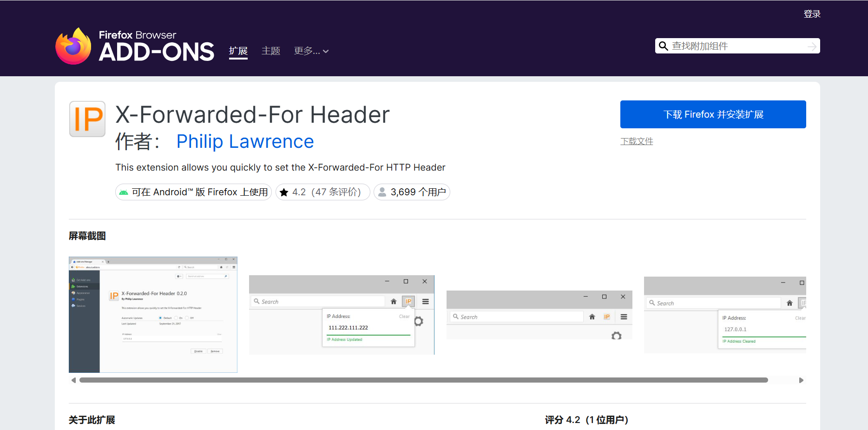Expand the 更多… dropdown menu
Screen dimensions: 868x430
[311, 51]
